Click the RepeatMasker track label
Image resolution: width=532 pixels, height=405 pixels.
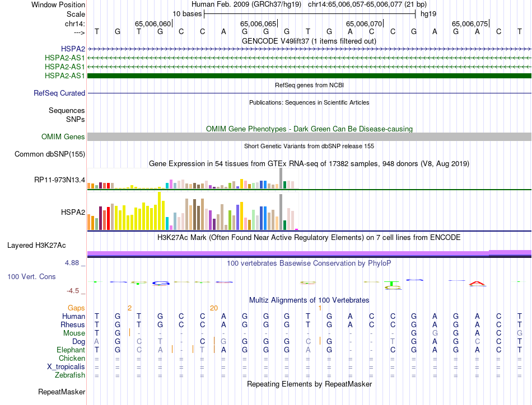(62, 392)
